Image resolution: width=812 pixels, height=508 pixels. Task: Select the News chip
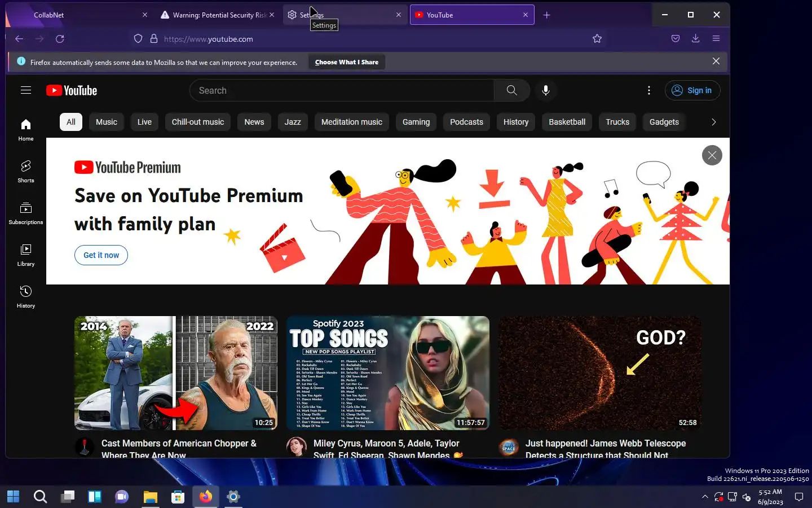coord(254,122)
